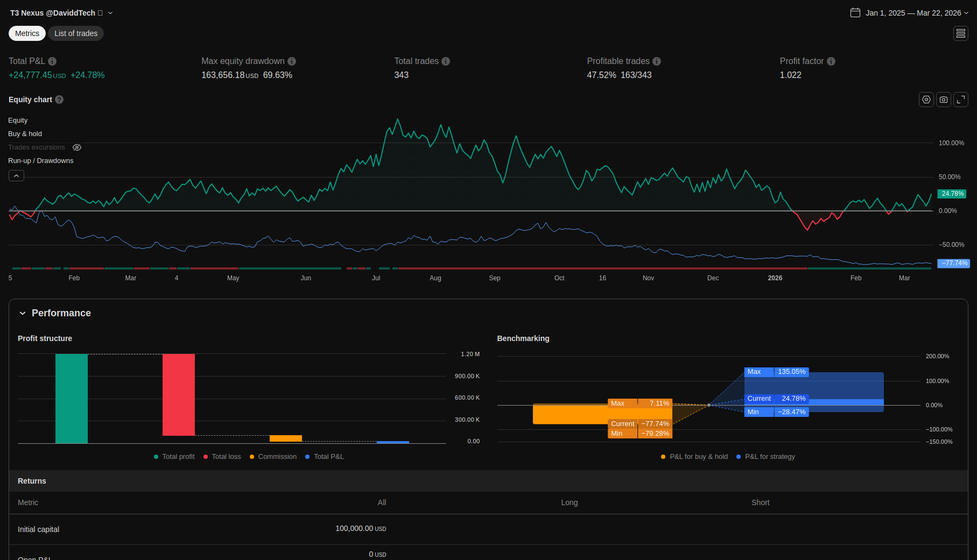
Task: Expand equity chart to fullscreen
Action: (x=961, y=100)
